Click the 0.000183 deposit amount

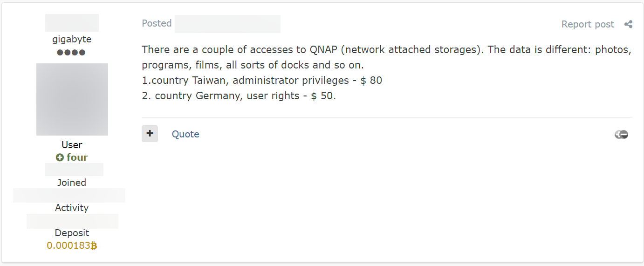[x=68, y=246]
